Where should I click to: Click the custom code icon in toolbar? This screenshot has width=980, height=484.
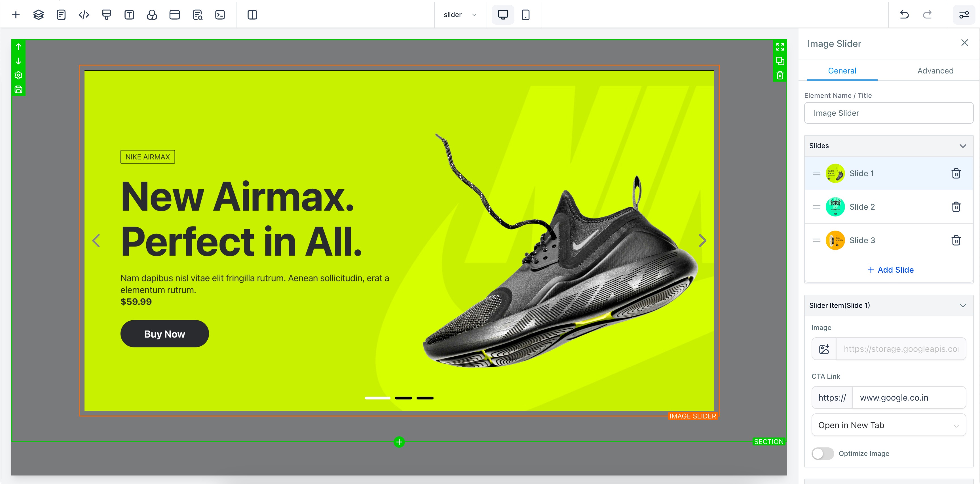point(84,15)
